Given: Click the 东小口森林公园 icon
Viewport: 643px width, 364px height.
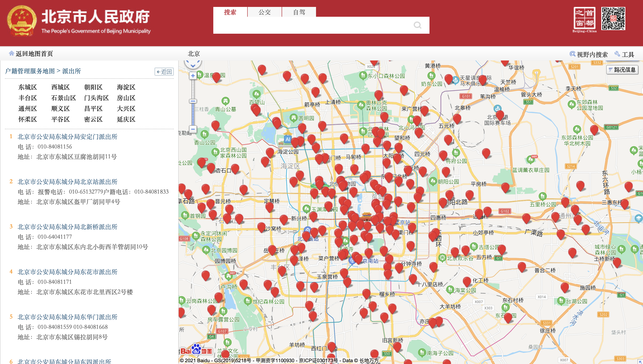Looking at the screenshot, I should point(363,75).
